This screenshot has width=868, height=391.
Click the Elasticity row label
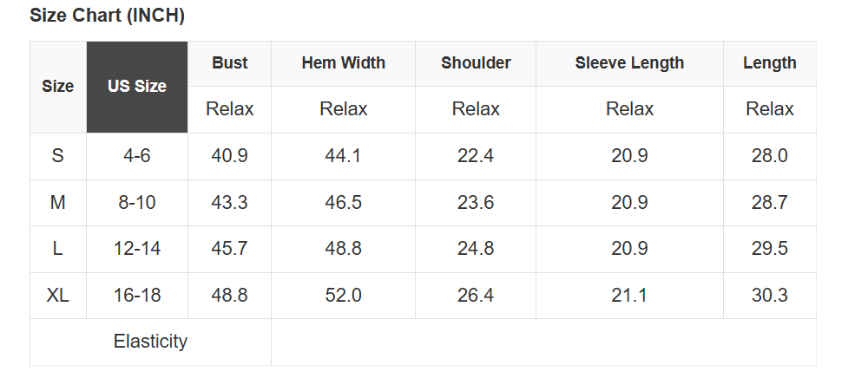click(150, 342)
